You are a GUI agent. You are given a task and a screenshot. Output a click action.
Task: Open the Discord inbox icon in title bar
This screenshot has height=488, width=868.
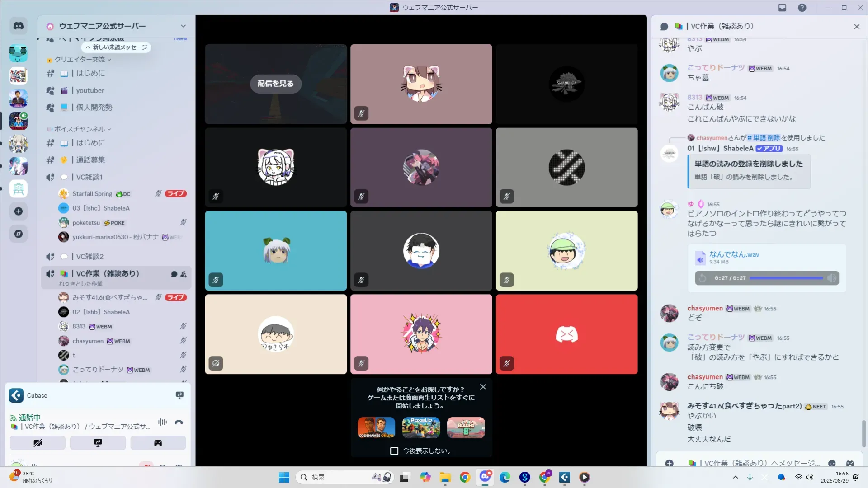(x=782, y=8)
